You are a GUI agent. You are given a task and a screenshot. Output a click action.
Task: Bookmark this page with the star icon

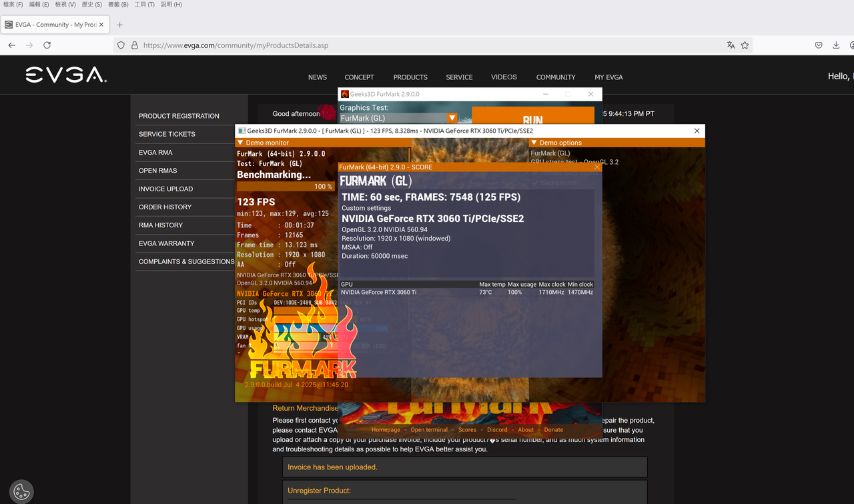[x=745, y=45]
